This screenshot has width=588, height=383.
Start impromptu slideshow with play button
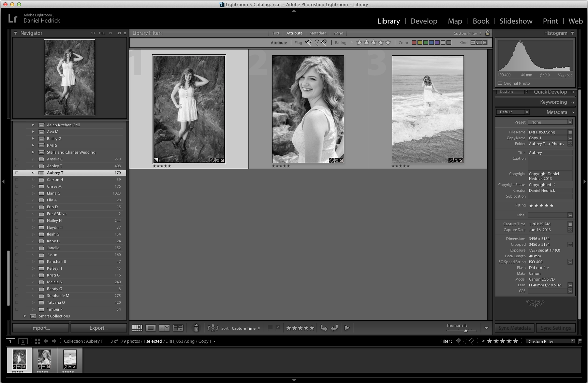pos(347,328)
